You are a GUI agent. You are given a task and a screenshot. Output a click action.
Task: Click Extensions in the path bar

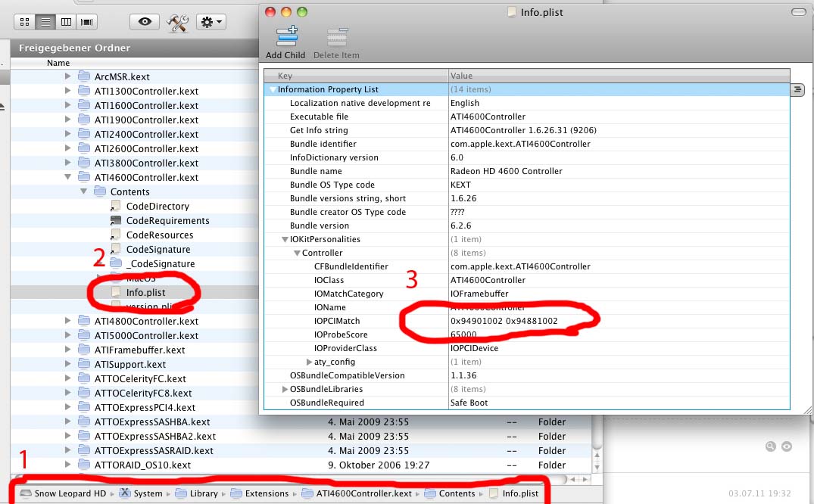point(267,493)
